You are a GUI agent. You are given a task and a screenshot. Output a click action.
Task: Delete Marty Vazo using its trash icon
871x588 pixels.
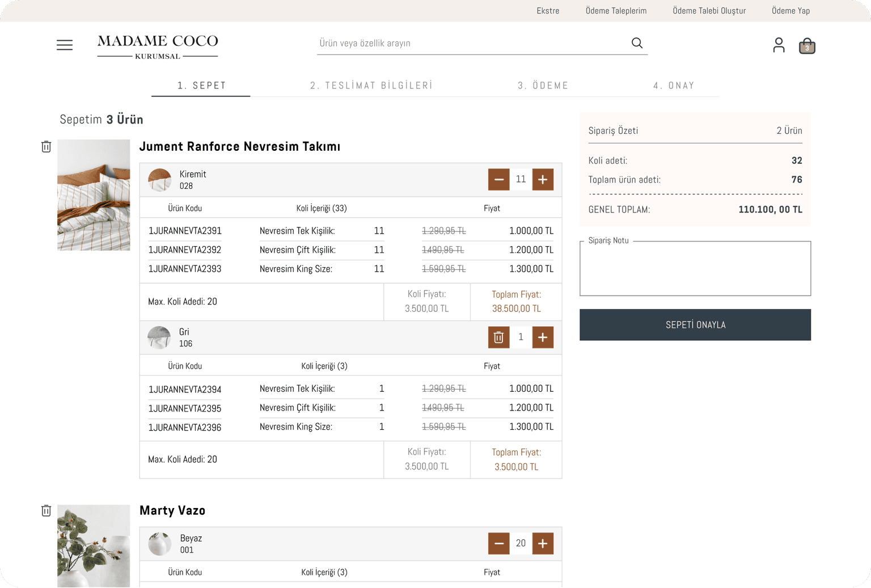pyautogui.click(x=46, y=510)
